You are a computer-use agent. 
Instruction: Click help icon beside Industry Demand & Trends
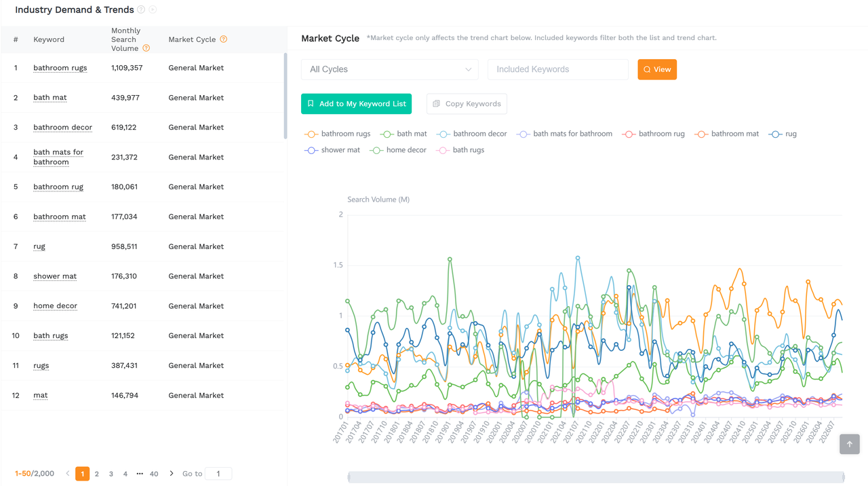141,10
